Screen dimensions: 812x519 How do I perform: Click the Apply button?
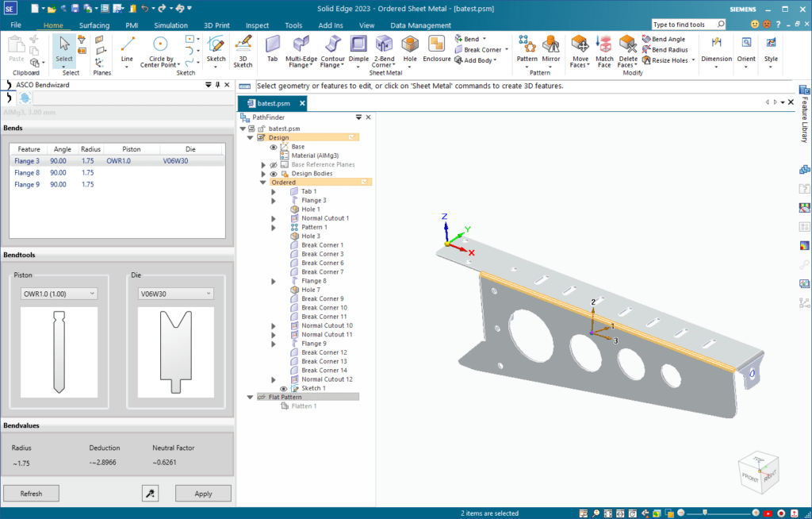tap(203, 494)
